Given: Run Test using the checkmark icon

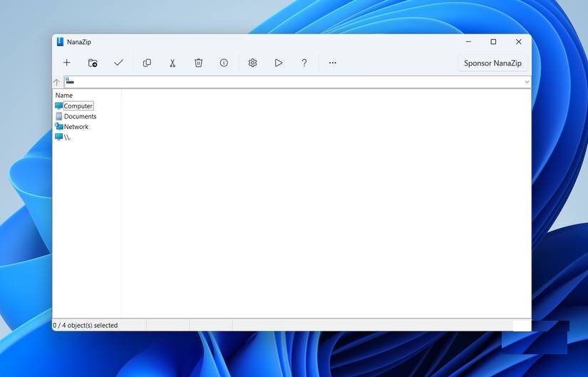Looking at the screenshot, I should [118, 63].
